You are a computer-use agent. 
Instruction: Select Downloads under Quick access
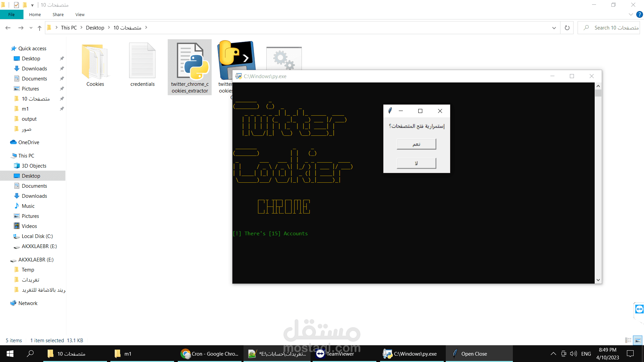tap(34, 69)
